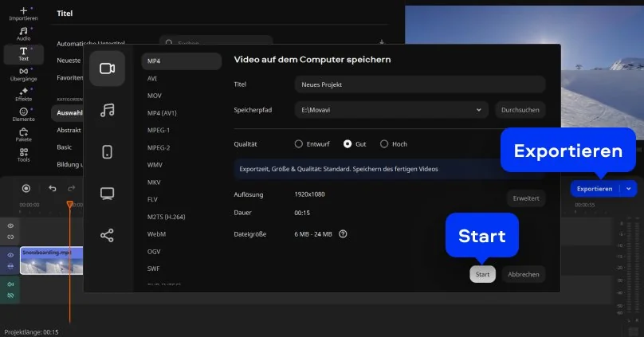Expand the Speicherpfad dropdown

pos(479,110)
